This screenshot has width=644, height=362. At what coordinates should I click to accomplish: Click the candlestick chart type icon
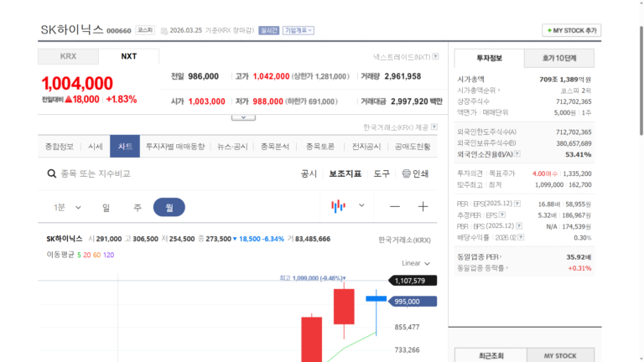pos(339,206)
